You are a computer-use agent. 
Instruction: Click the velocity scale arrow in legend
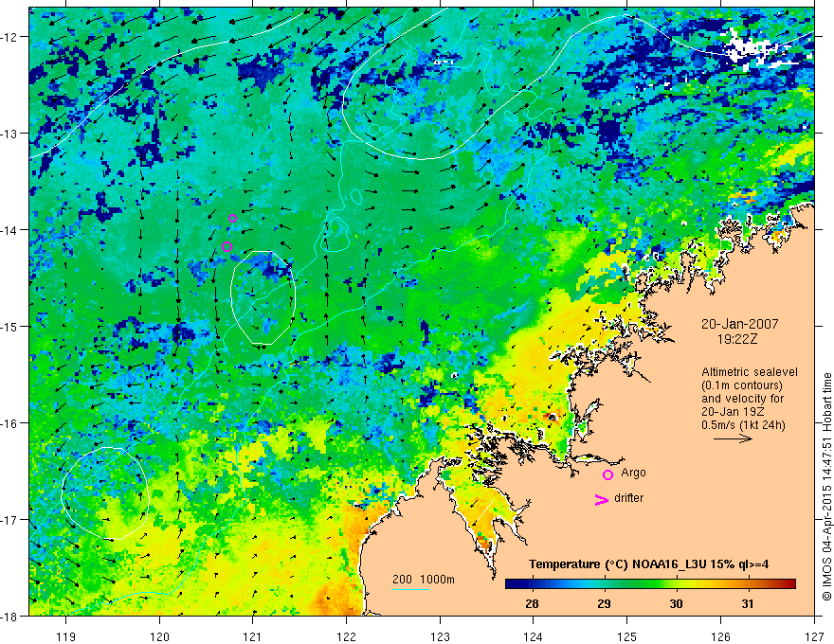tap(733, 438)
